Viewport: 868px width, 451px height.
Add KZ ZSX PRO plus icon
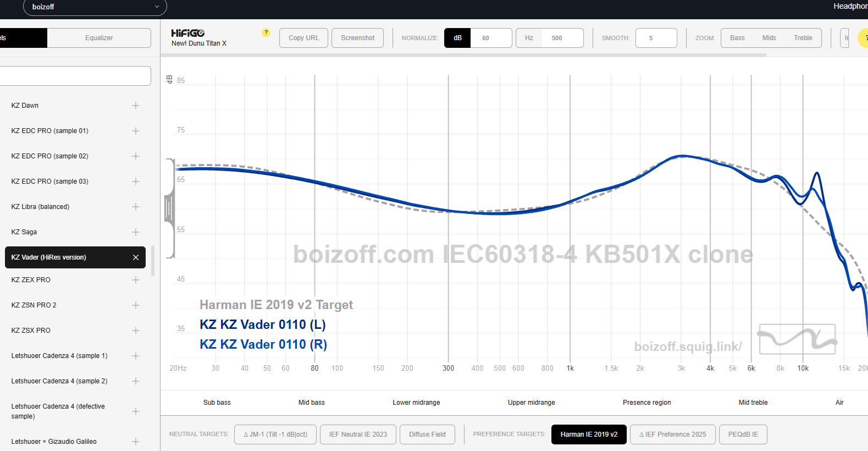point(136,331)
